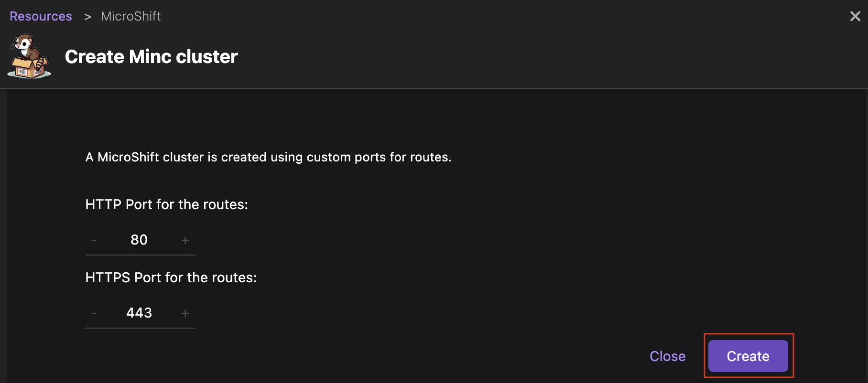This screenshot has height=383, width=868.
Task: Click the Create Minc cluster title
Action: point(151,56)
